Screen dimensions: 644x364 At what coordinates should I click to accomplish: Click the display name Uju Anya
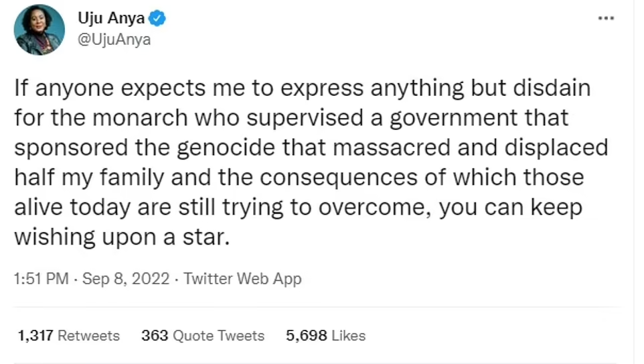111,19
